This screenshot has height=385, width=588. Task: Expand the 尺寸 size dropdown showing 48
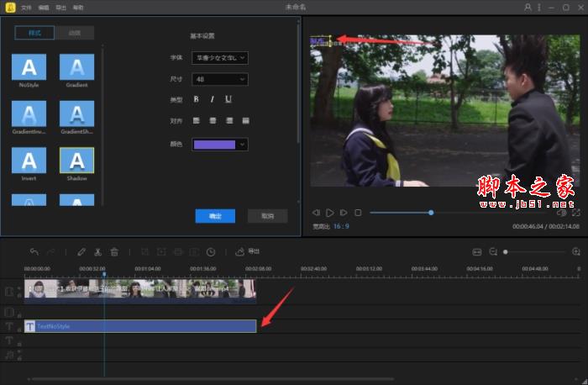pyautogui.click(x=220, y=79)
